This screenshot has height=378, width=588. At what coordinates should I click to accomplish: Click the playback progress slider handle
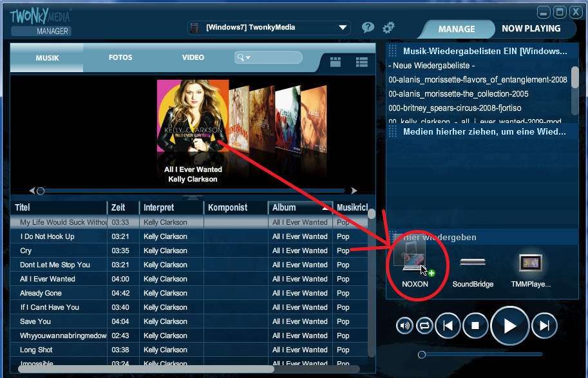pyautogui.click(x=422, y=354)
